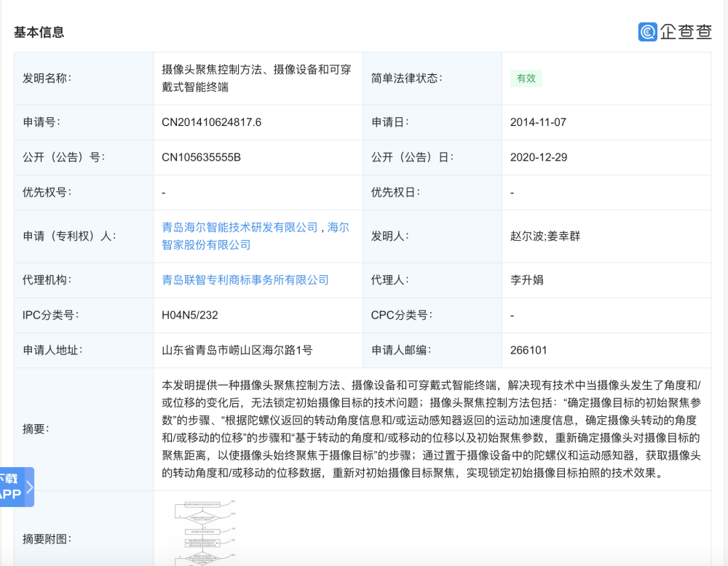Open agency 青岛联智专利商标事务所有限公司 link
Viewport: 728px width, 566px height.
245,280
